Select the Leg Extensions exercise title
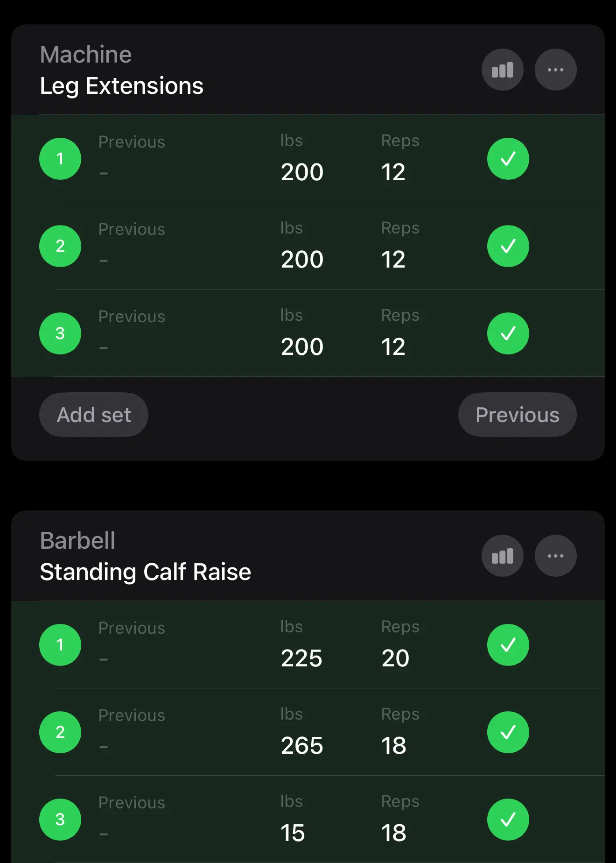 pyautogui.click(x=121, y=86)
